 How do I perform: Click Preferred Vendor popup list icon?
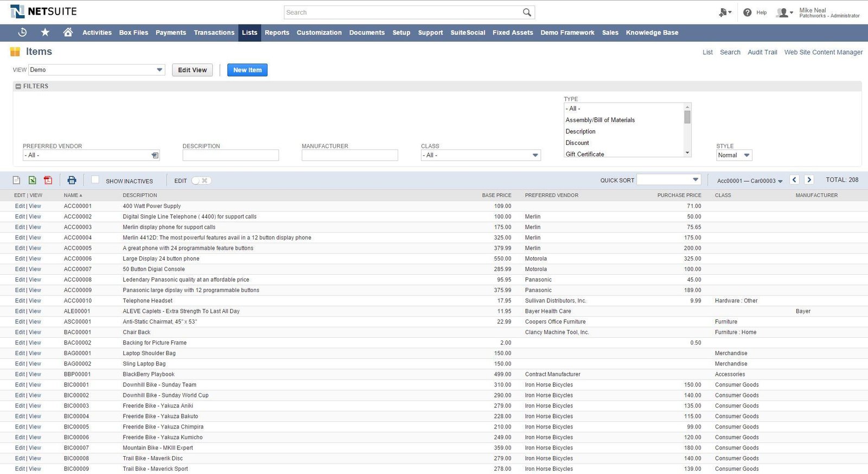[155, 155]
